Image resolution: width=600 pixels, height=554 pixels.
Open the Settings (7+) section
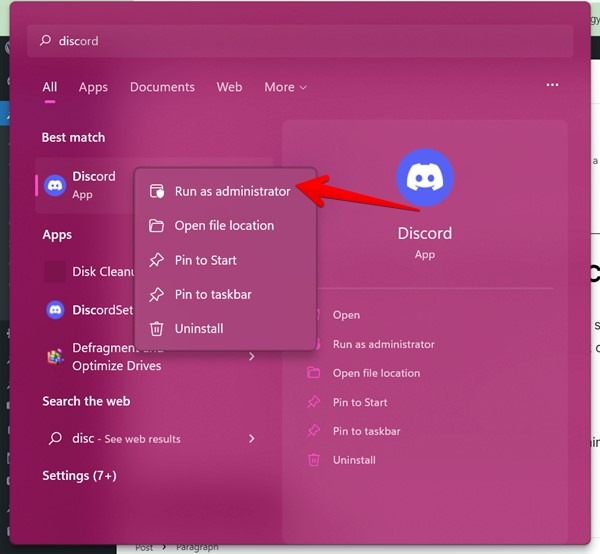point(80,476)
